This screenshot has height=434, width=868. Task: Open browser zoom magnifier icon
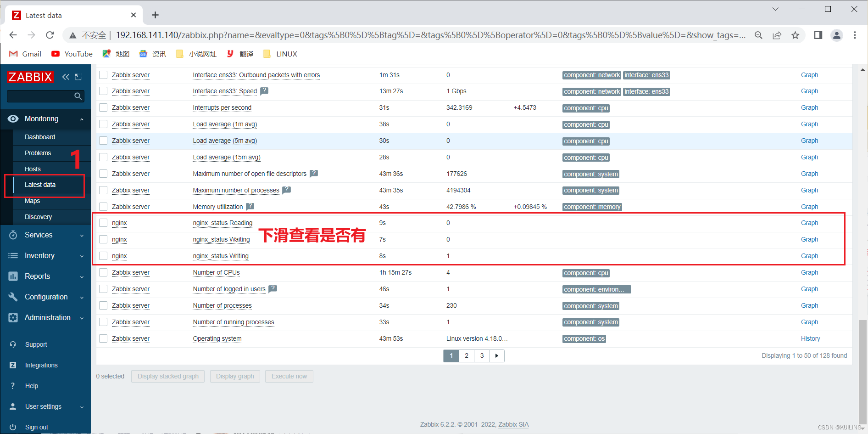tap(758, 35)
